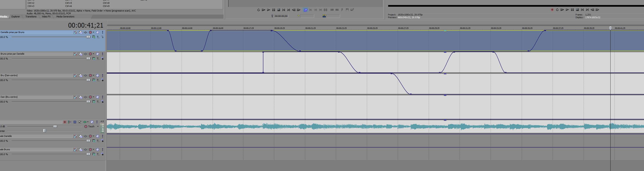Stop playback in the trimmer window
Image resolution: width=644 pixels, height=171 pixels.
point(279,10)
